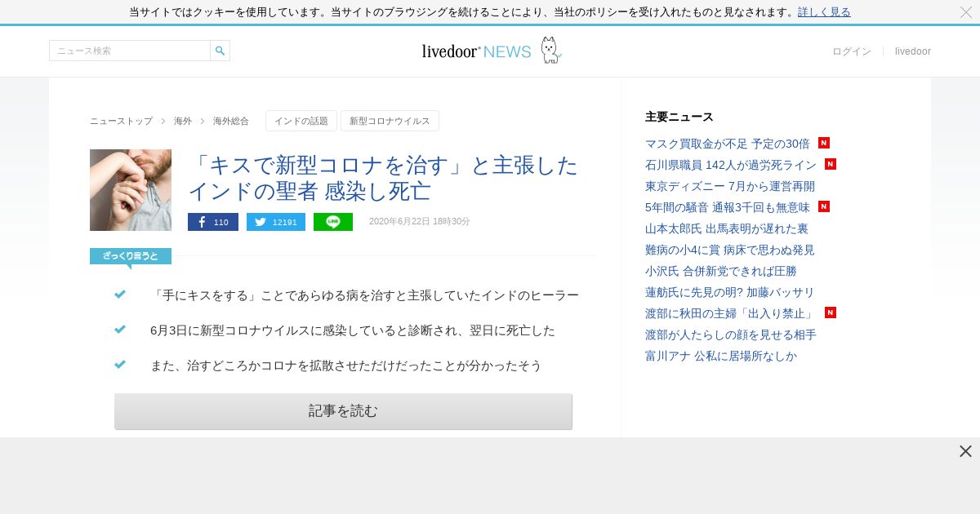
Task: Click the 主要ニュース section heading
Action: (x=679, y=117)
